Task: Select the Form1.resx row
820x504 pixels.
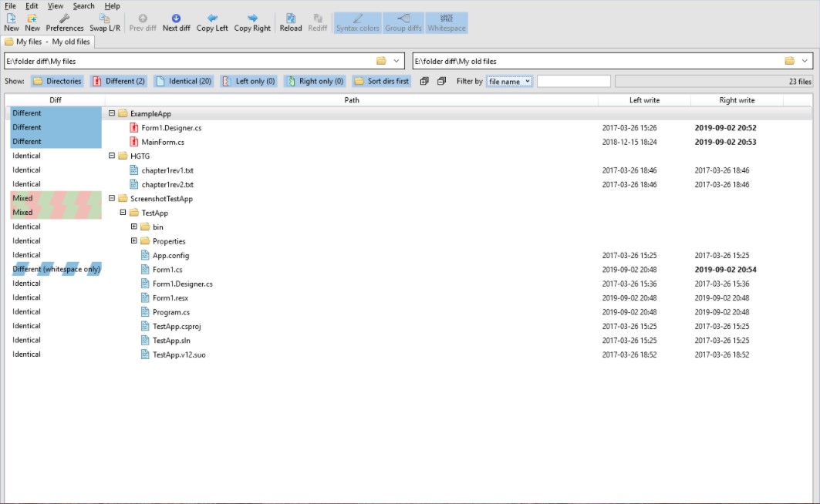Action: pos(409,297)
